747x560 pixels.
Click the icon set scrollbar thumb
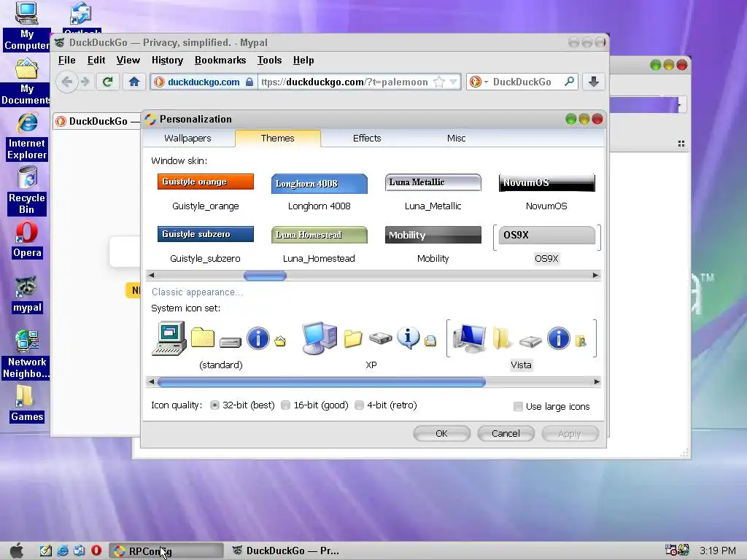pos(322,382)
